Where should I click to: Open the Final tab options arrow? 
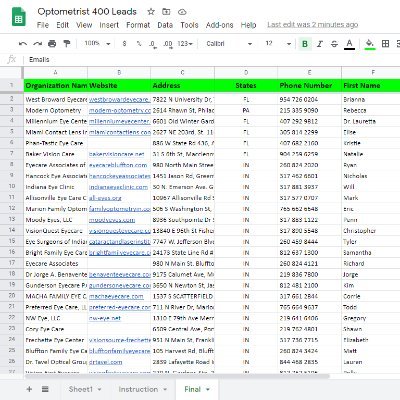pyautogui.click(x=208, y=389)
